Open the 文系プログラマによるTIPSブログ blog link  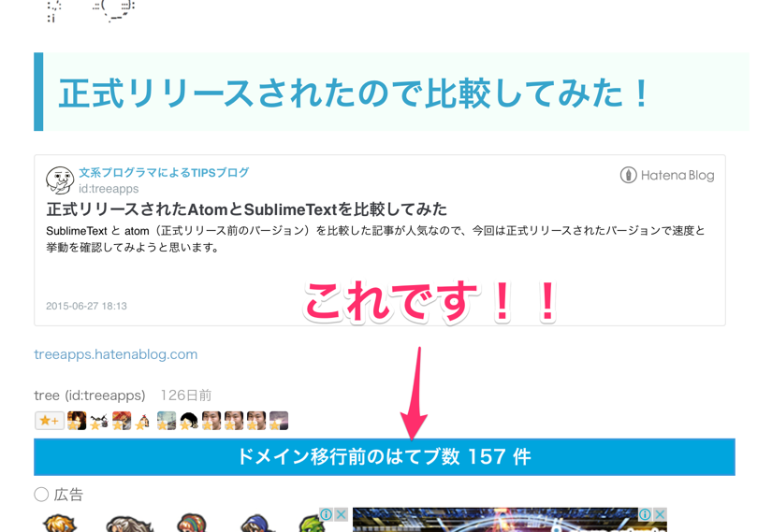pyautogui.click(x=164, y=173)
